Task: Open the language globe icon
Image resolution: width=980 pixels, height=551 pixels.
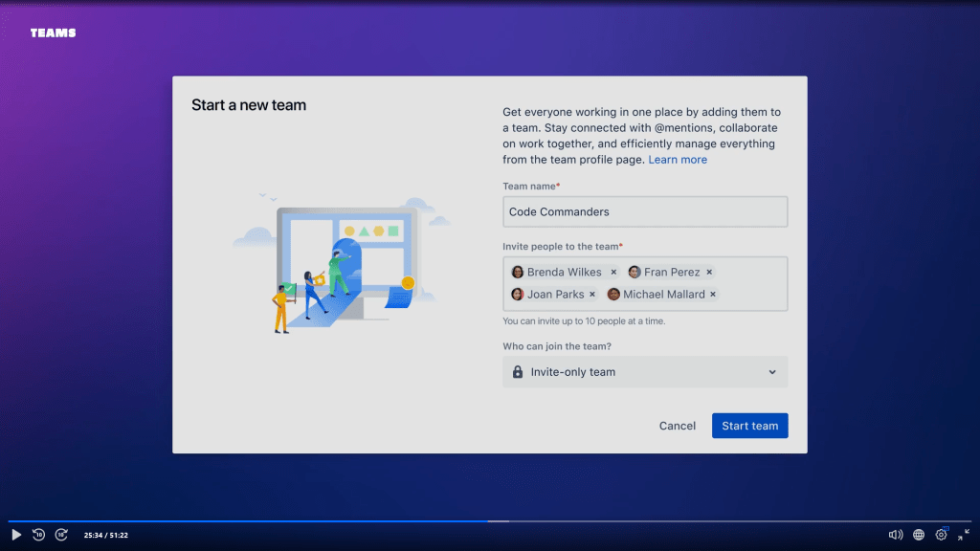Action: pyautogui.click(x=919, y=535)
